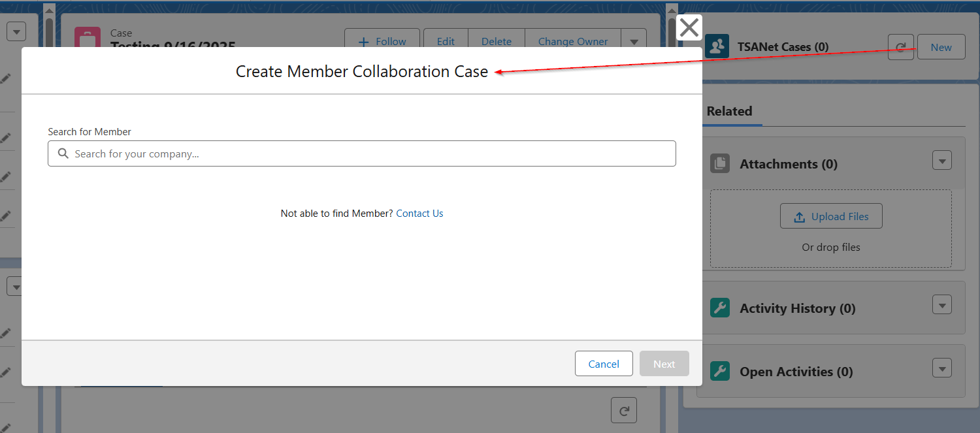Follow the case record
Image resolution: width=980 pixels, height=433 pixels.
point(382,41)
